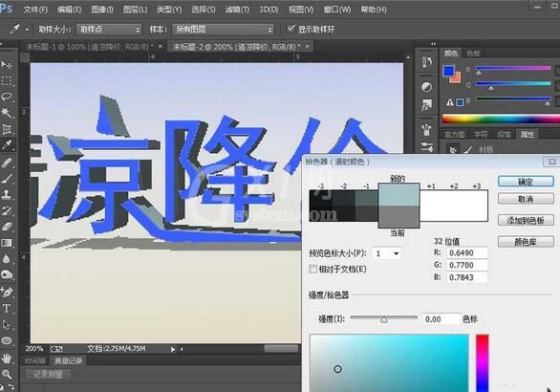Open the Brush Presets panel icon
Screen dimensions: 560x392
[427, 129]
